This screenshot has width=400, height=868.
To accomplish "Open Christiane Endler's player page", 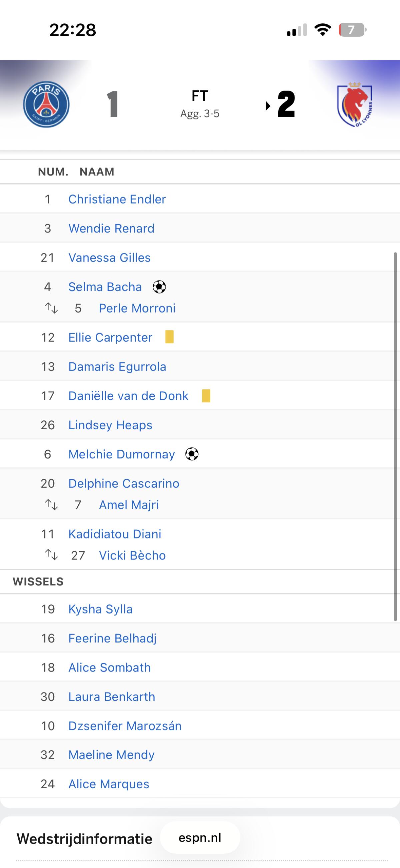I will point(117,199).
